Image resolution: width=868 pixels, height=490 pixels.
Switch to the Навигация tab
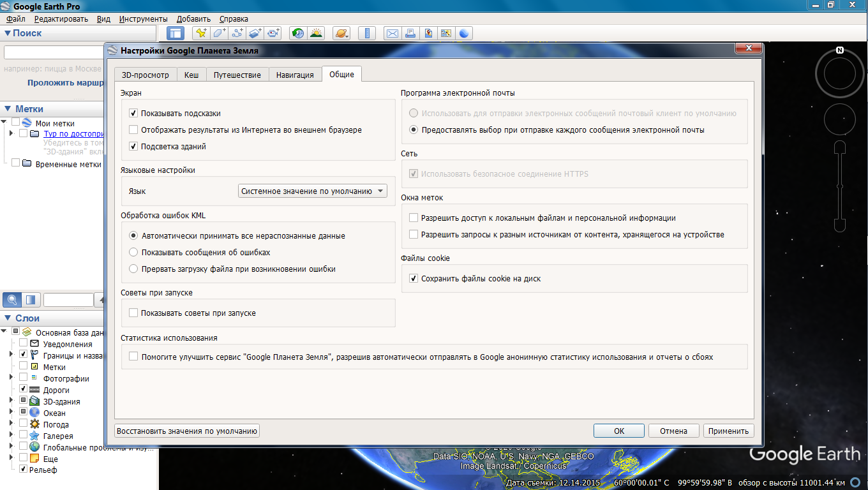click(295, 75)
